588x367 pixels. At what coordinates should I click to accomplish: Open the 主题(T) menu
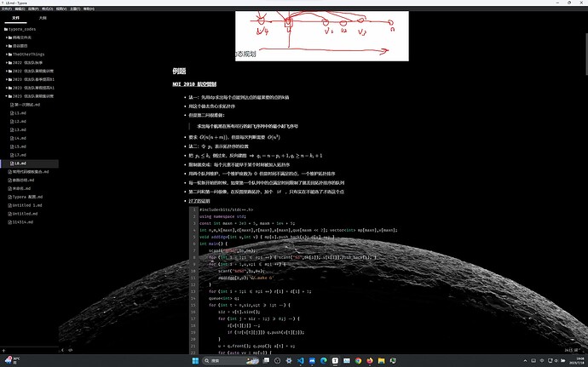pos(75,9)
